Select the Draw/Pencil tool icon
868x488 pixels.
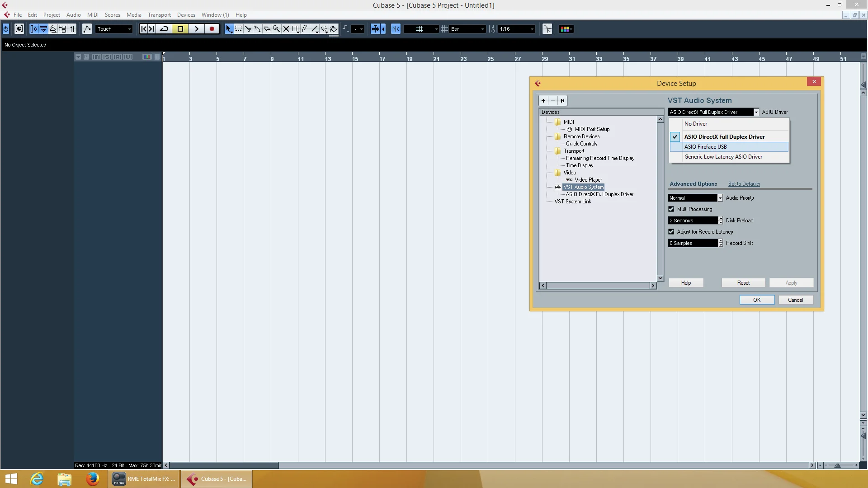[x=257, y=28]
